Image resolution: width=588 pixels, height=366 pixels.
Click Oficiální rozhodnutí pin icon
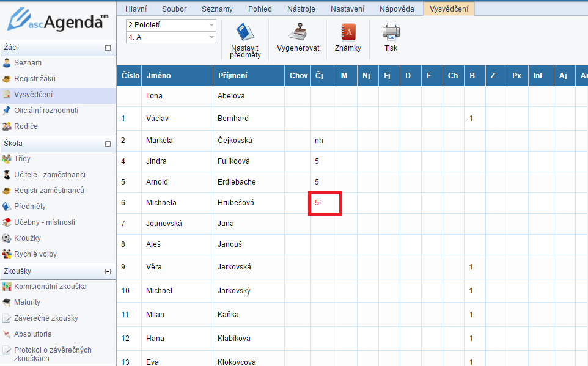6,111
